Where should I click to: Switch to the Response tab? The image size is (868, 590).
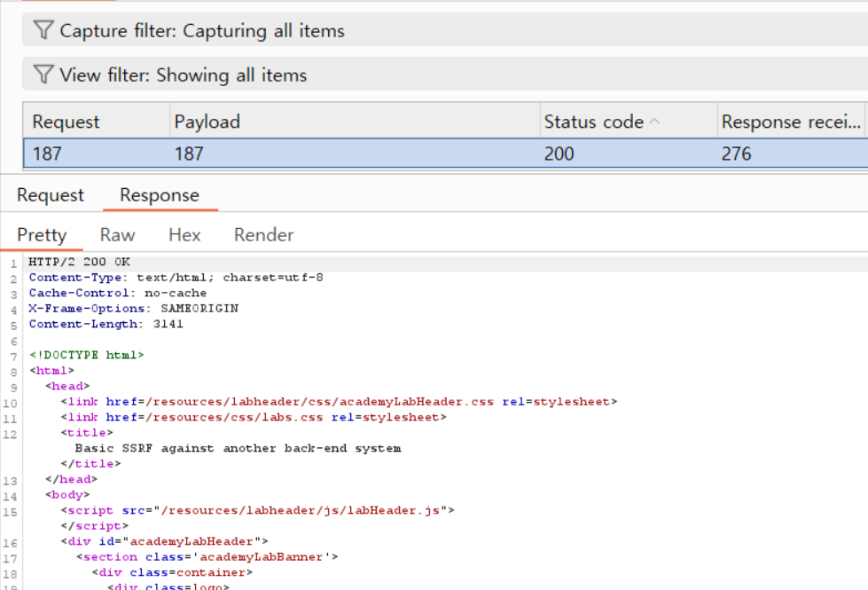pyautogui.click(x=160, y=195)
